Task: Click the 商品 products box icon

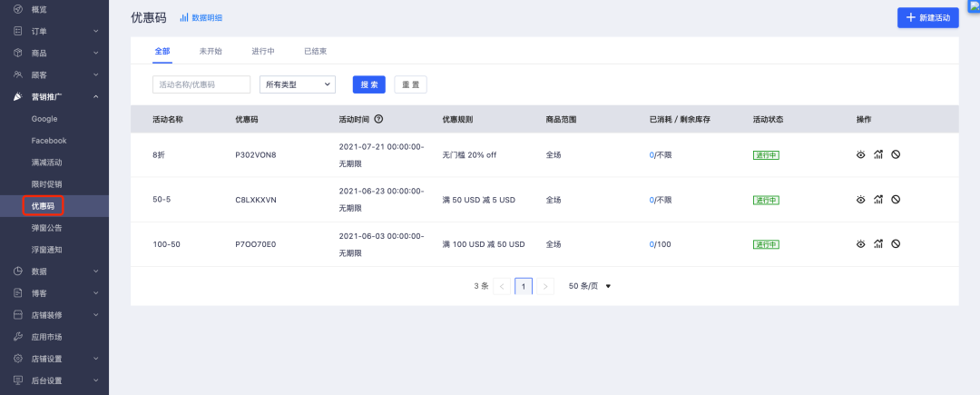Action: click(18, 54)
